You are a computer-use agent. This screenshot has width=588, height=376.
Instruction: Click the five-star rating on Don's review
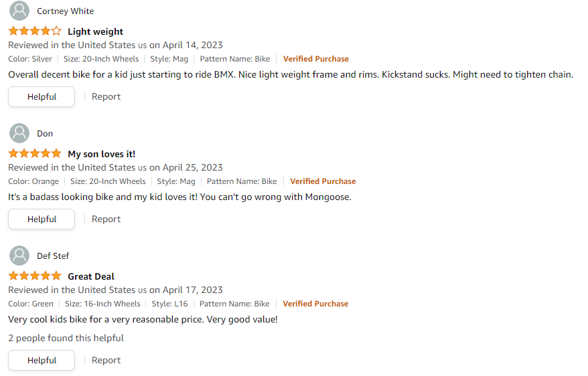click(x=35, y=154)
